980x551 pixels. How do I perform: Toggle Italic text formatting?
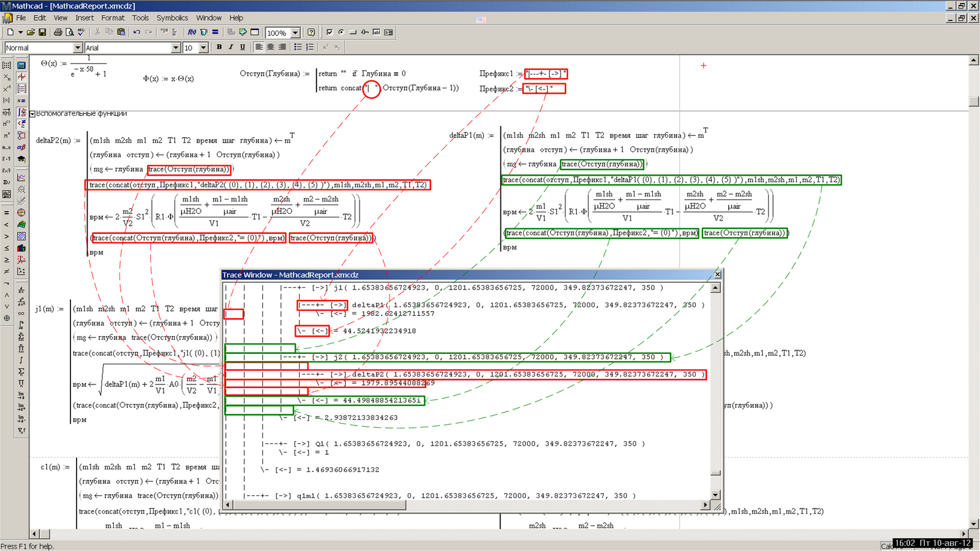click(231, 47)
